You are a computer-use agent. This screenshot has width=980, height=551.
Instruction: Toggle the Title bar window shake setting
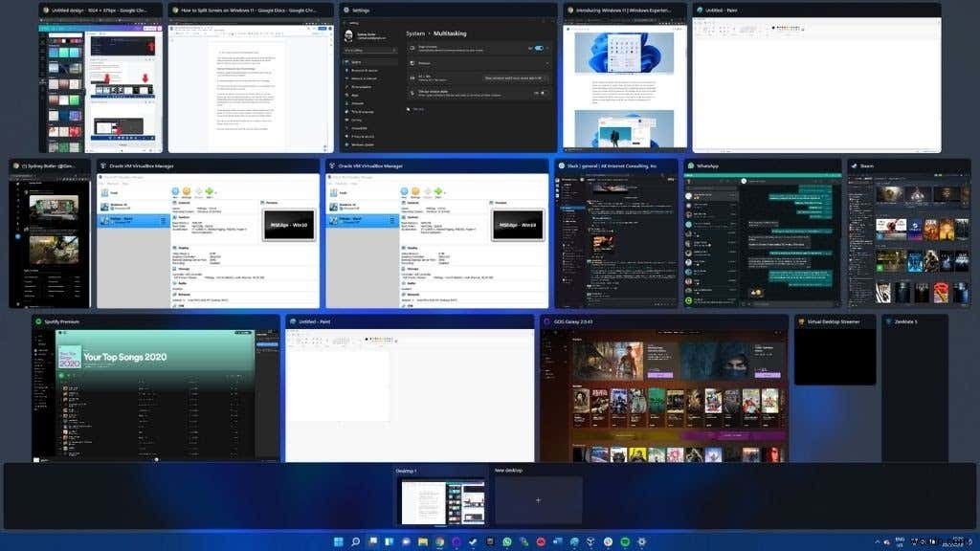point(542,94)
